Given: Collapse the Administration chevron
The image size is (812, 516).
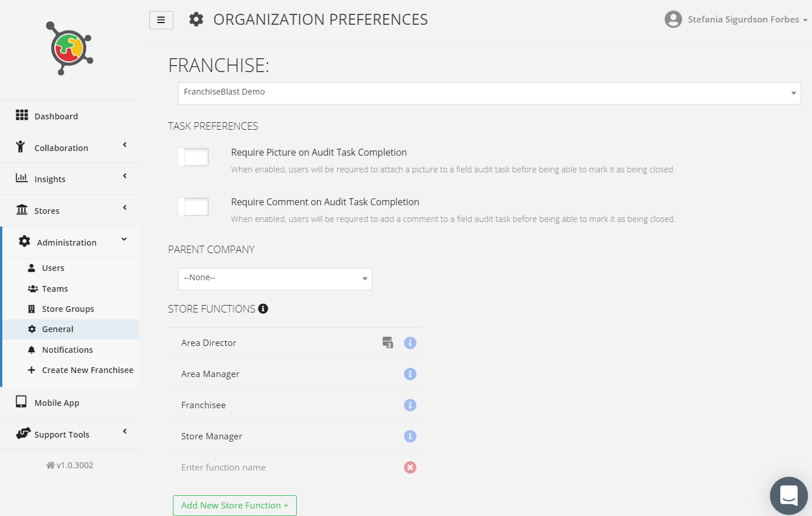Looking at the screenshot, I should 124,239.
